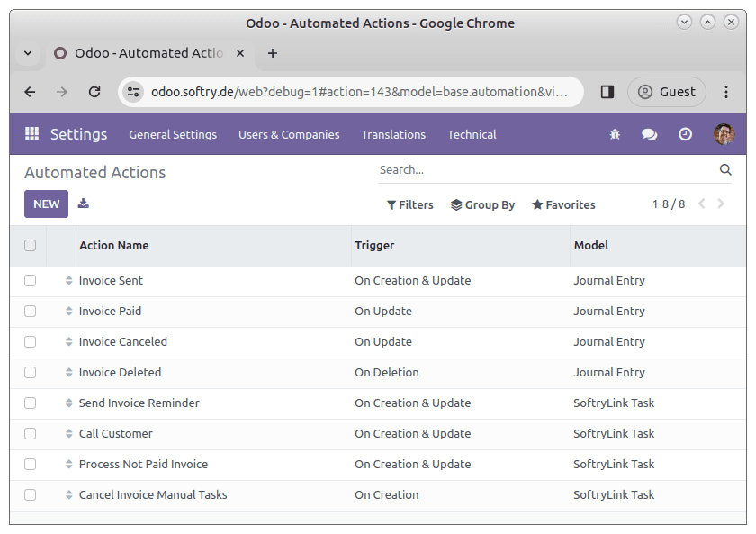Click the drag handle for Cancel Invoice Manual Tasks
Viewport: 756px width, 534px height.
69,495
